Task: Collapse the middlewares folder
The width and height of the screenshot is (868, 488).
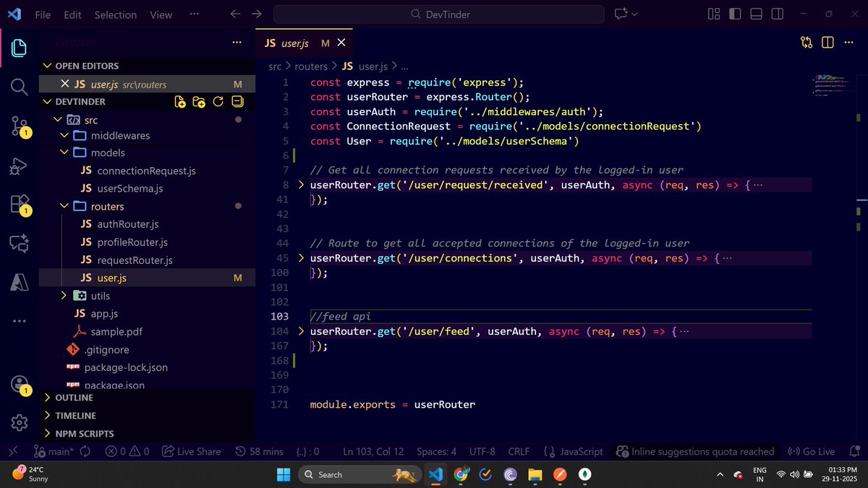Action: (64, 135)
